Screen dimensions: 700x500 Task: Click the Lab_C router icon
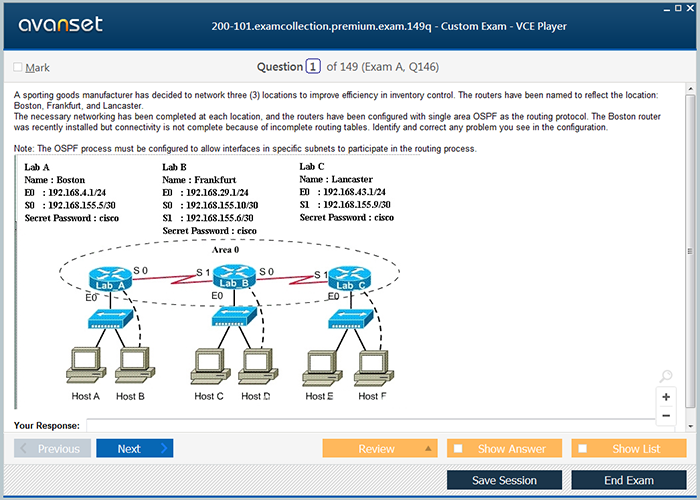pos(350,279)
